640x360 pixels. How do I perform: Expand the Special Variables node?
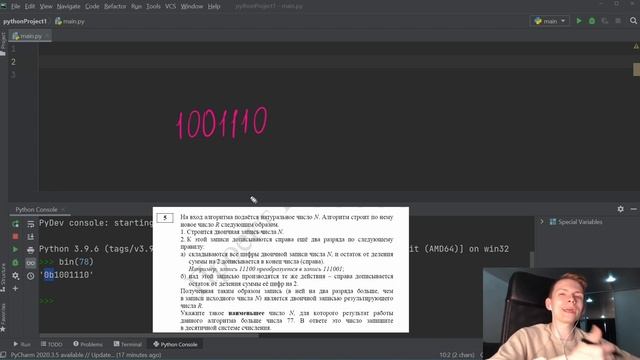coord(542,222)
